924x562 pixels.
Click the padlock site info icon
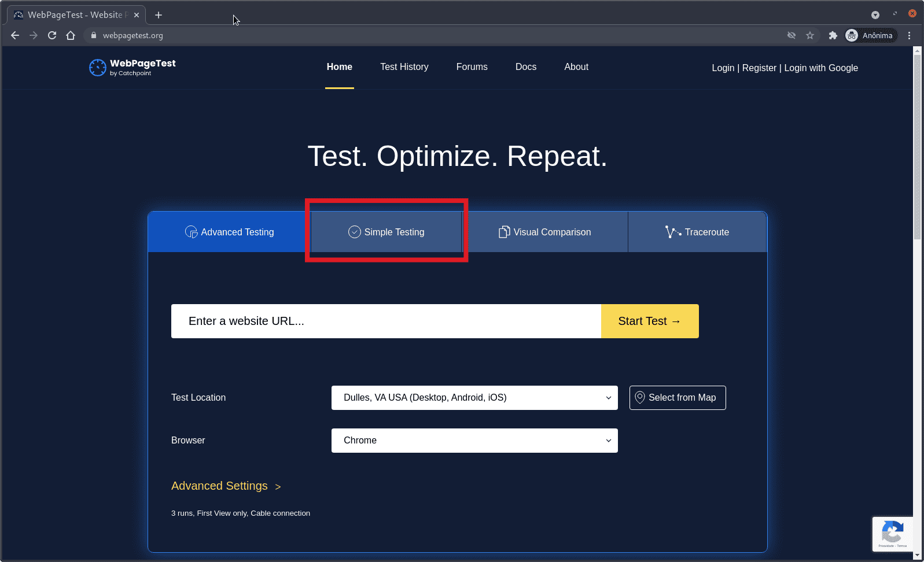(x=94, y=35)
